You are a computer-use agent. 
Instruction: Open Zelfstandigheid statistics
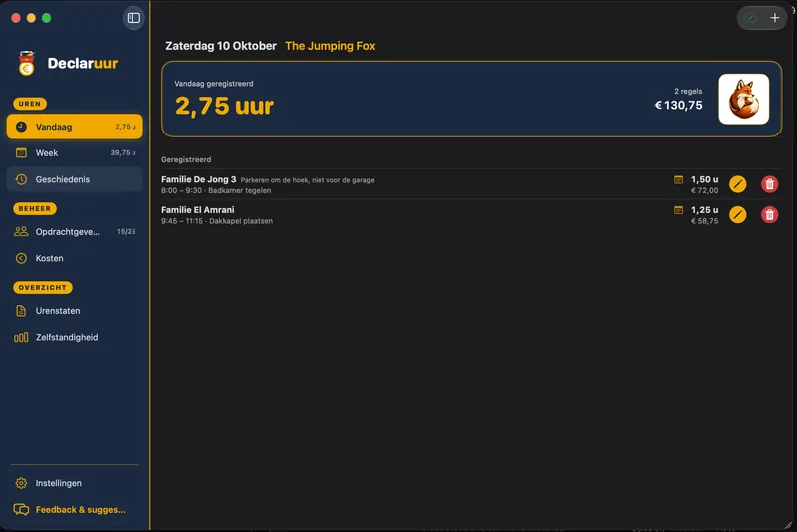[75, 337]
